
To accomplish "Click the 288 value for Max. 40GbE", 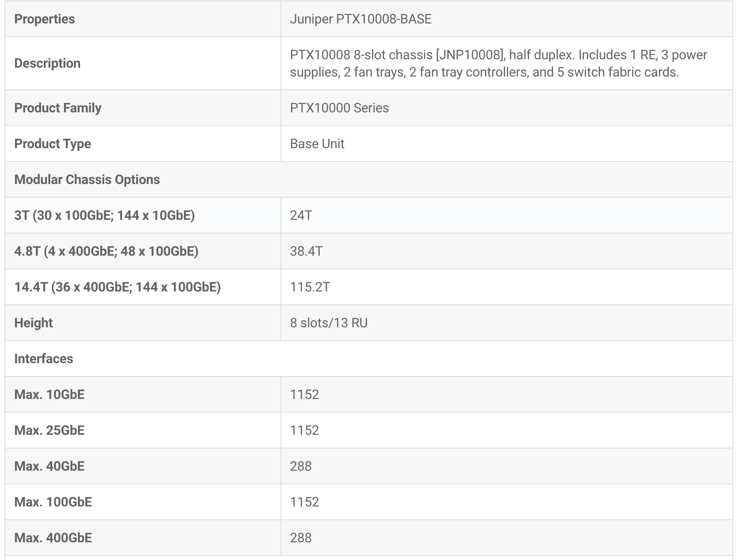I will [301, 466].
